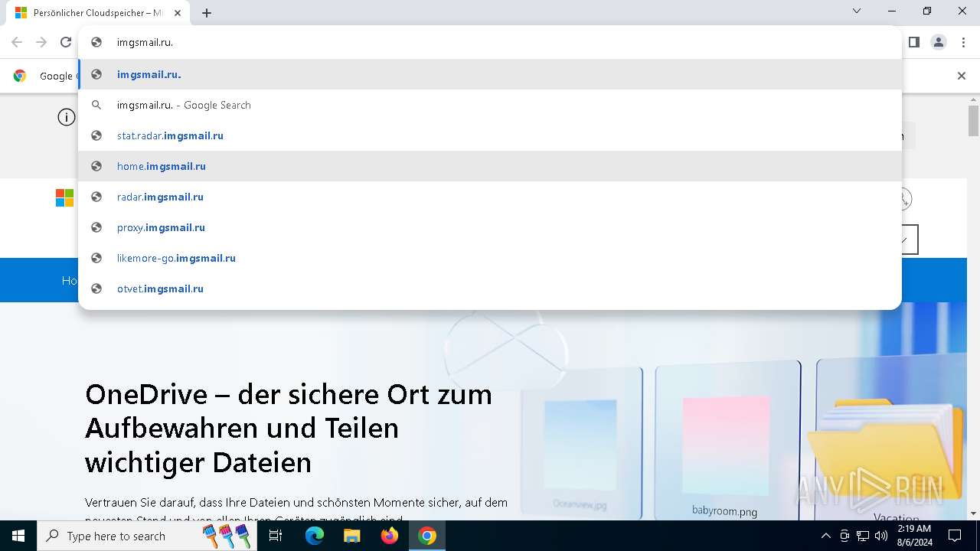This screenshot has width=980, height=551.
Task: Open the Chrome profile menu
Action: 939,42
